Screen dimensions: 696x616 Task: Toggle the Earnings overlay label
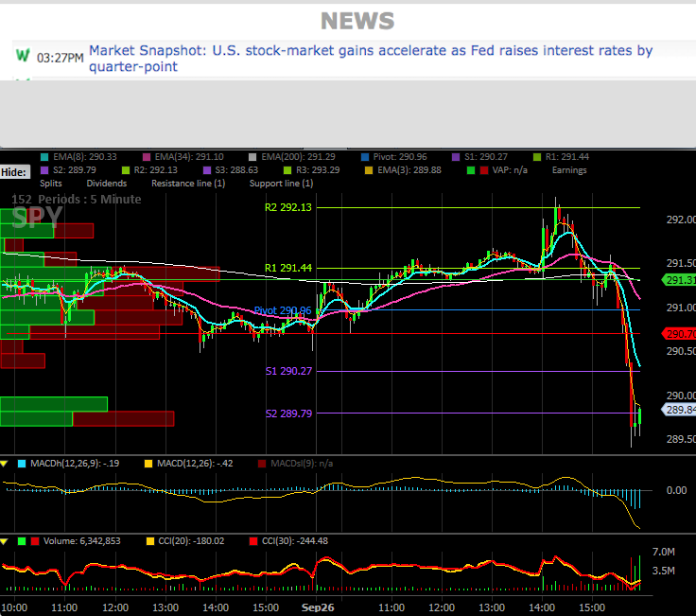(x=569, y=170)
